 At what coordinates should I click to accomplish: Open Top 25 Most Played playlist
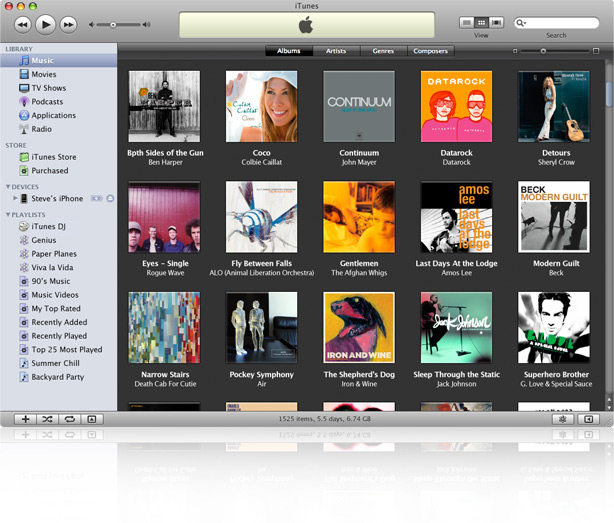click(58, 350)
